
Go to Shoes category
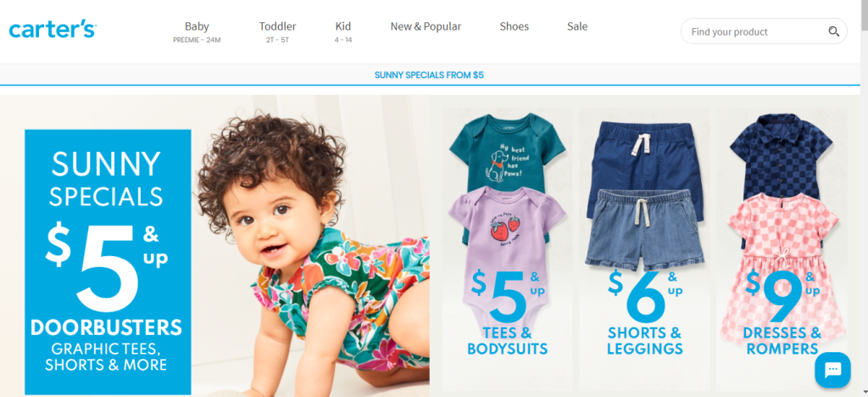(514, 26)
